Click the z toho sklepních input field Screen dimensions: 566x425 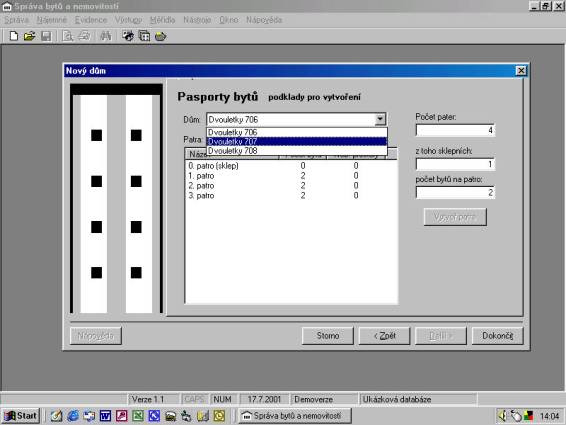[x=455, y=164]
